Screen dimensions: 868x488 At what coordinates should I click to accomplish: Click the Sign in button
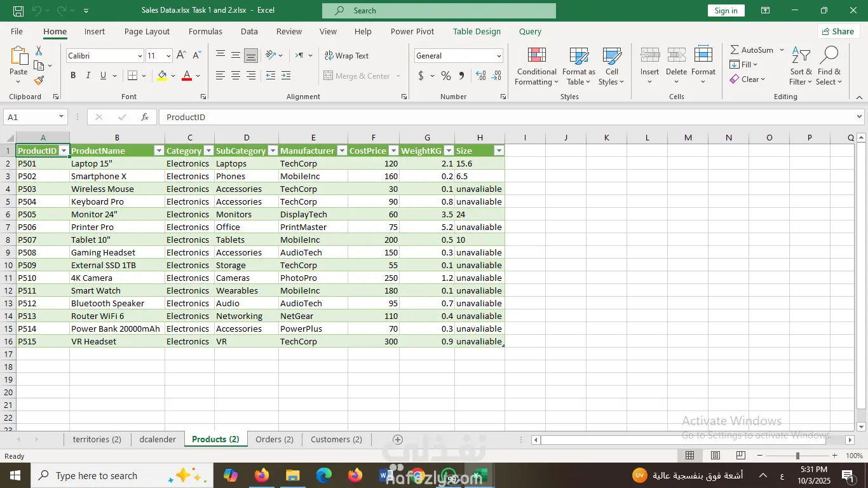(726, 11)
